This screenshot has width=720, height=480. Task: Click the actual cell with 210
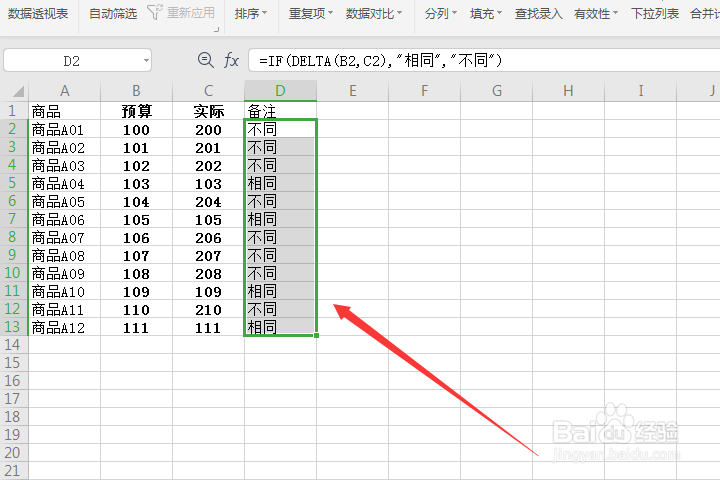tap(208, 309)
